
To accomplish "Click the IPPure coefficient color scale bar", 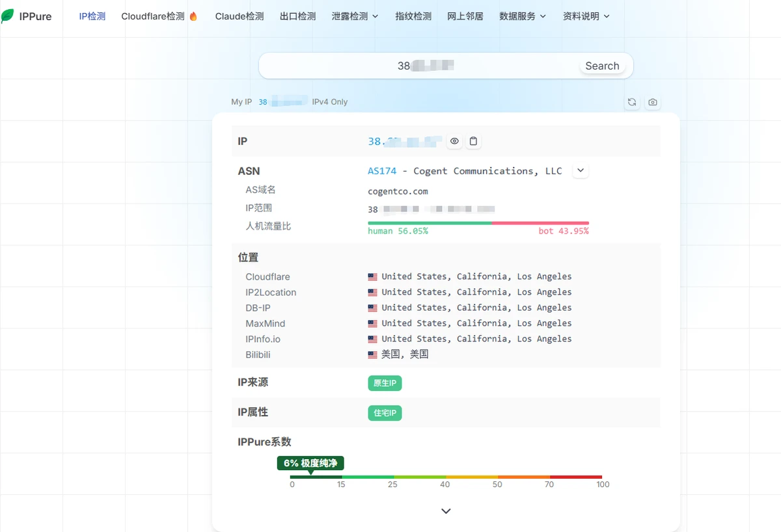I will [446, 477].
